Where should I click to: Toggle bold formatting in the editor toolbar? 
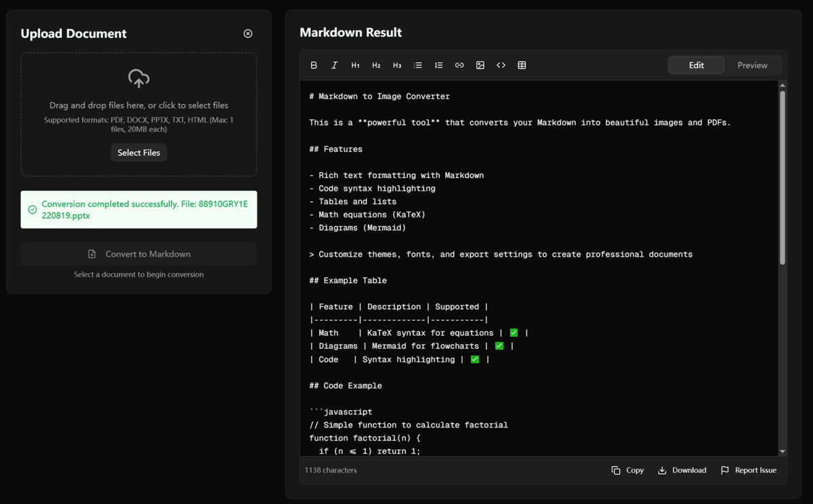(x=314, y=64)
